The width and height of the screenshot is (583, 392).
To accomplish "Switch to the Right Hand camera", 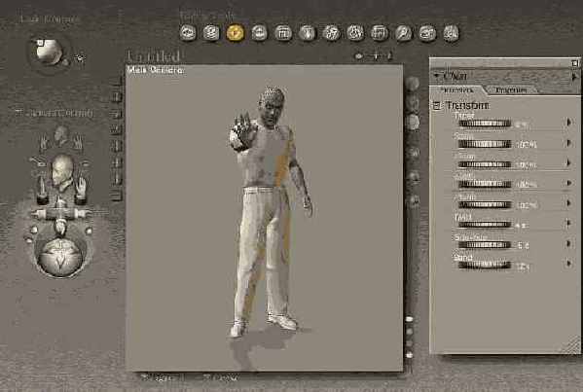I will (x=78, y=143).
